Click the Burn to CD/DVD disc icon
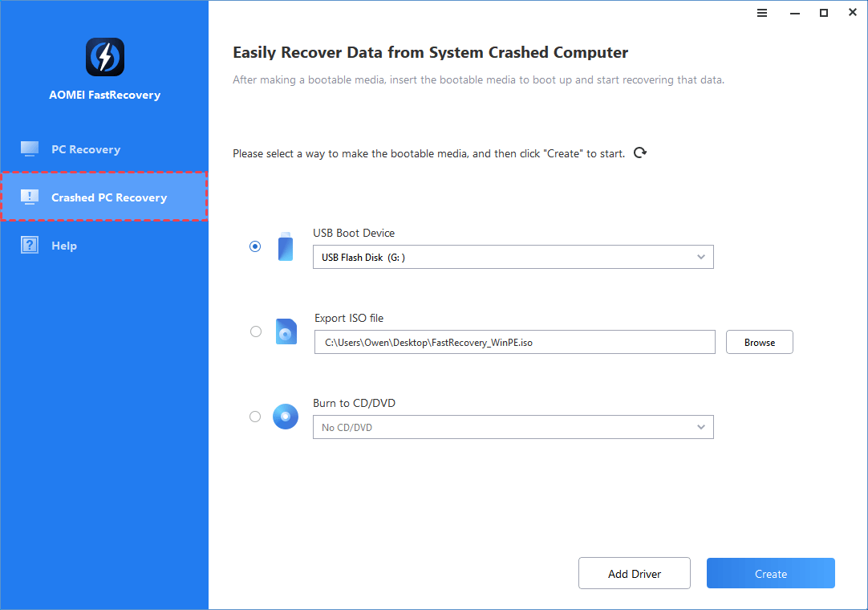This screenshot has width=868, height=610. tap(286, 417)
